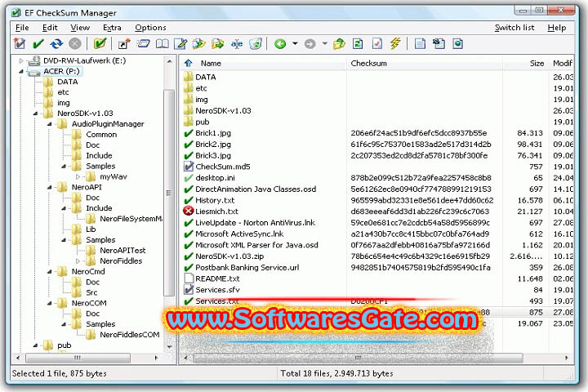588x392 pixels.
Task: Click the new checksum file toolbar icon
Action: (20, 44)
